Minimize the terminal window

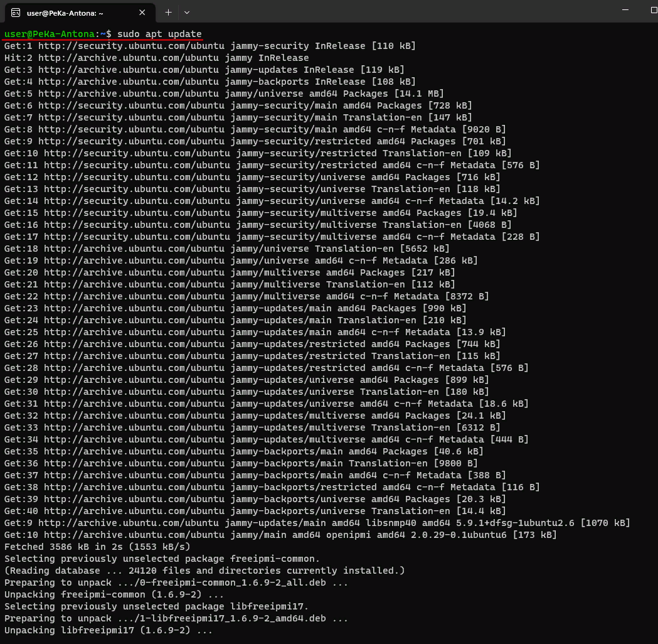pyautogui.click(x=625, y=9)
